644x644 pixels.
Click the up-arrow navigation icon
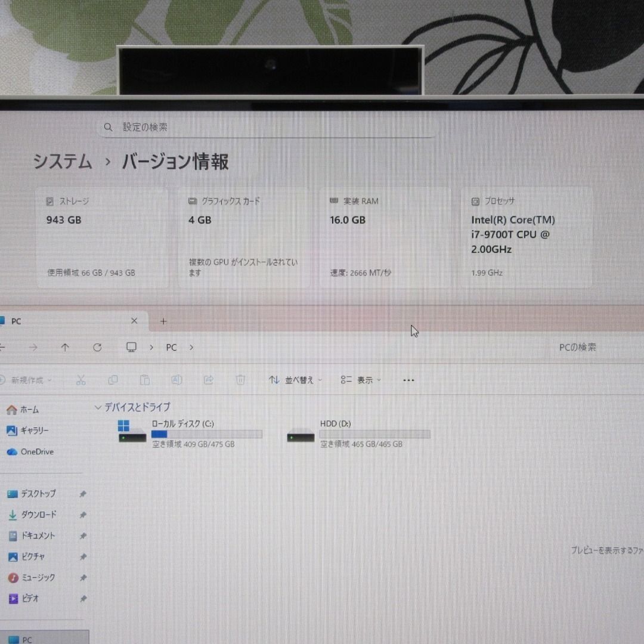(65, 347)
